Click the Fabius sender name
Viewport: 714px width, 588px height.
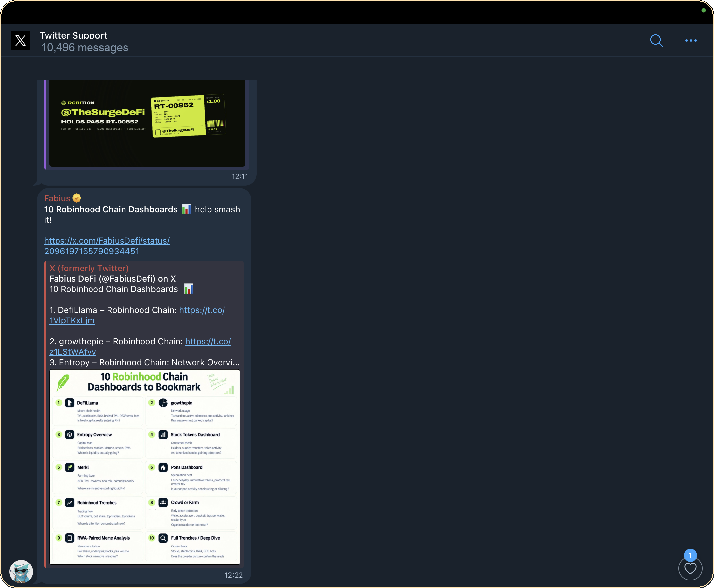(x=57, y=198)
